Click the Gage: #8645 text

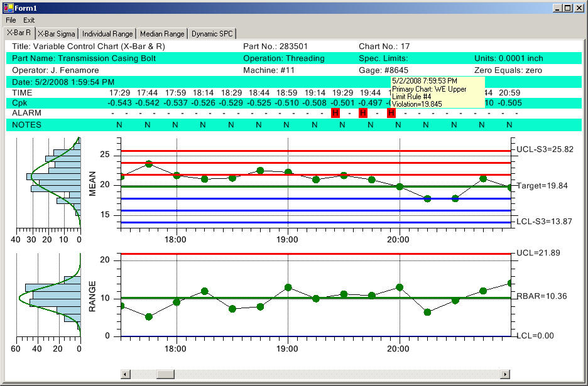coord(383,70)
